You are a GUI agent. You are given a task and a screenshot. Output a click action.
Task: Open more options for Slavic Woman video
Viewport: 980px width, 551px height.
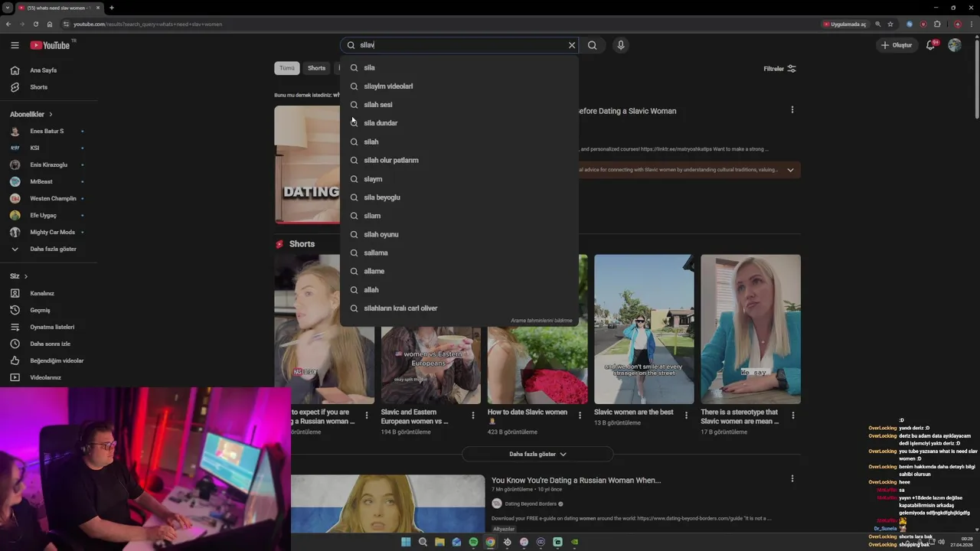[x=792, y=109]
